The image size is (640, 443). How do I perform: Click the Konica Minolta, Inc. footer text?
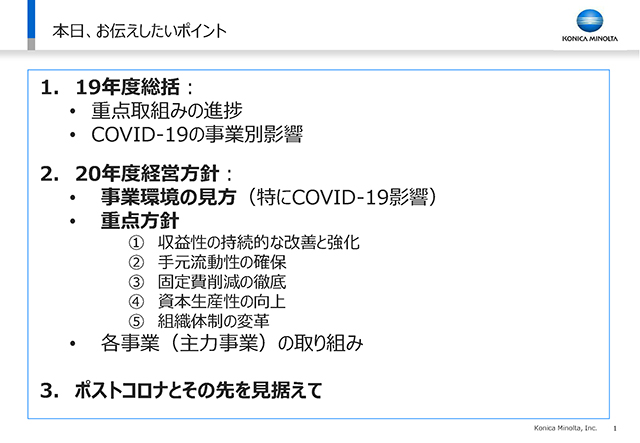coord(565,428)
